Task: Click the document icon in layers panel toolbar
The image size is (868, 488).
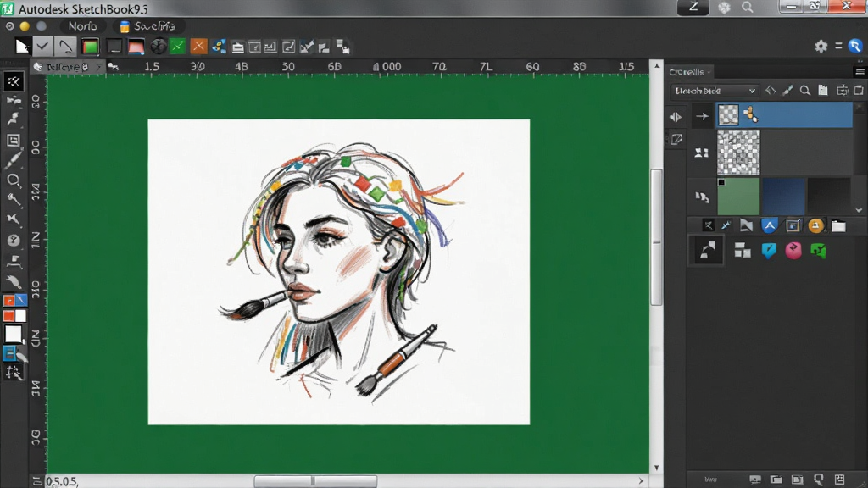Action: tap(823, 90)
